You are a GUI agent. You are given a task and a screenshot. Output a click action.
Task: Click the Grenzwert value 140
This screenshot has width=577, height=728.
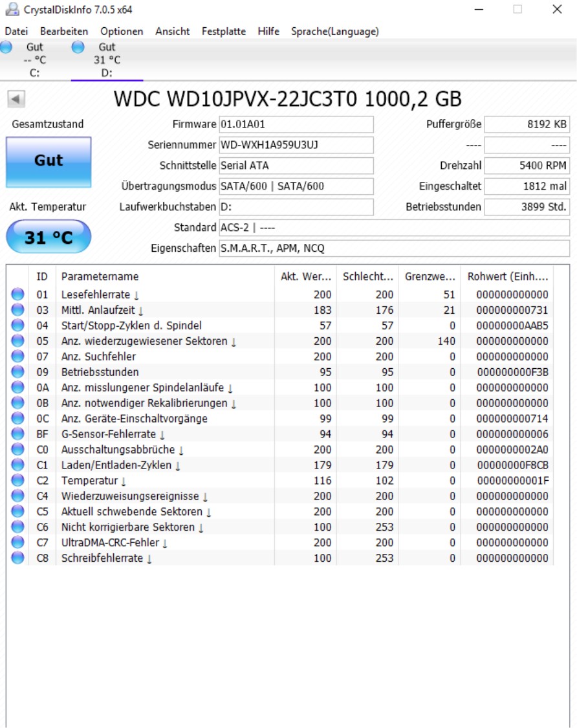pyautogui.click(x=446, y=341)
